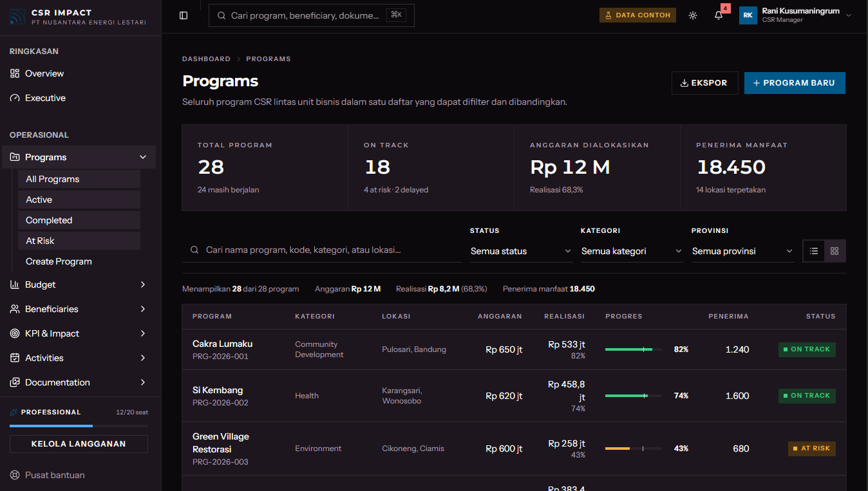Collapse the sidebar using the panel icon
The image size is (868, 491).
pyautogui.click(x=184, y=15)
